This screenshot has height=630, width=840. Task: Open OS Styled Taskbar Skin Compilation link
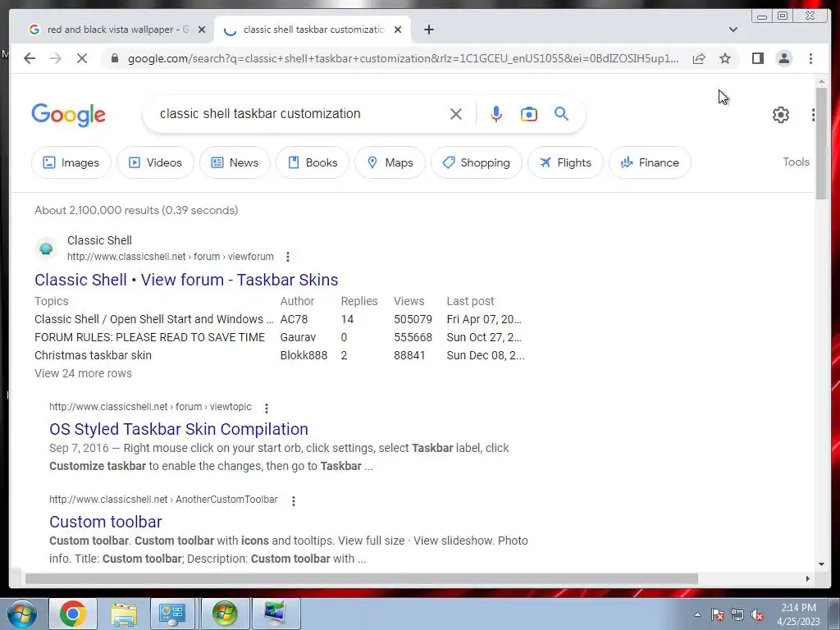click(x=178, y=429)
